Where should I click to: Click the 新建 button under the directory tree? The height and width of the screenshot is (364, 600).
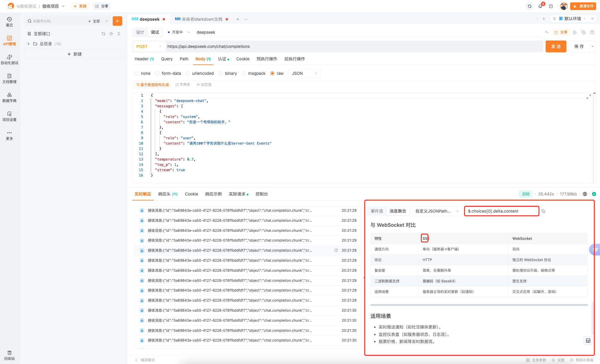coord(74,54)
